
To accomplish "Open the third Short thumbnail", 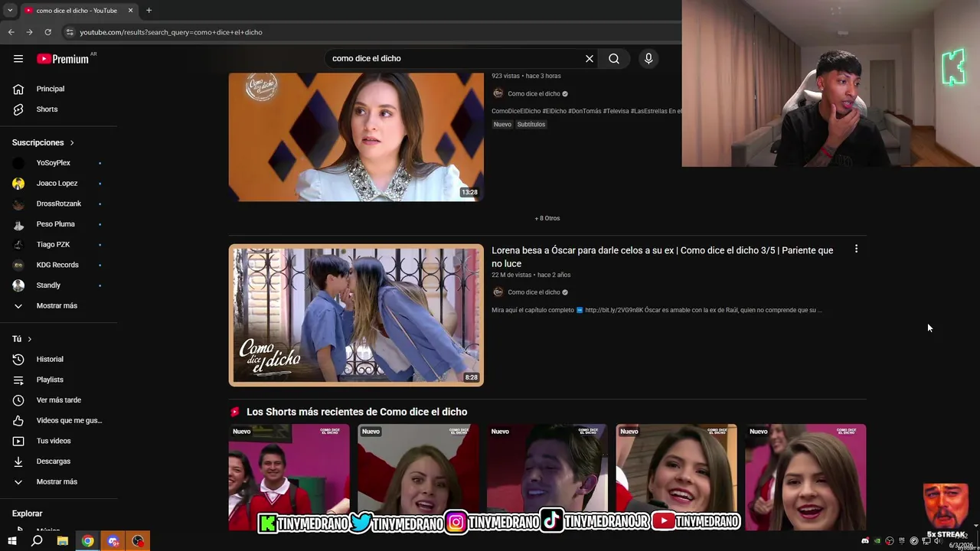I will pyautogui.click(x=547, y=476).
